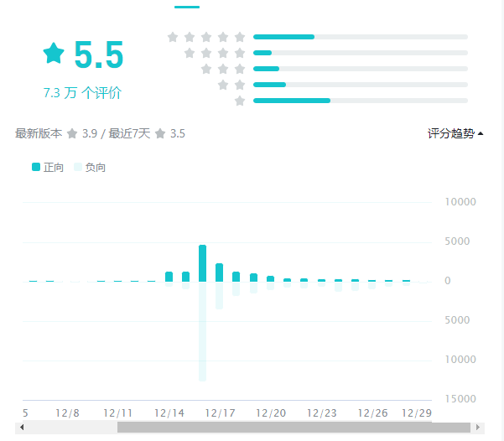The image size is (504, 441).
Task: Click the large teal rating star
Action: coord(54,54)
